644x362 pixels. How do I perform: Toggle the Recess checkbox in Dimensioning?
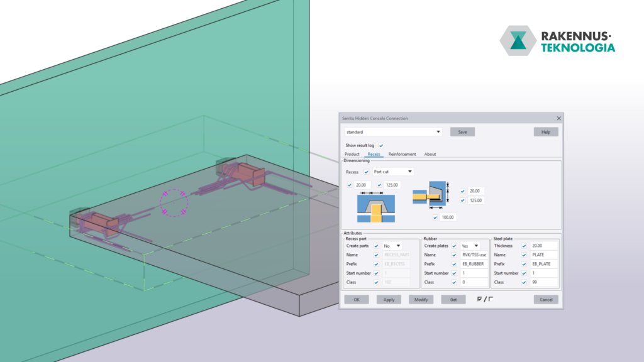pyautogui.click(x=367, y=172)
